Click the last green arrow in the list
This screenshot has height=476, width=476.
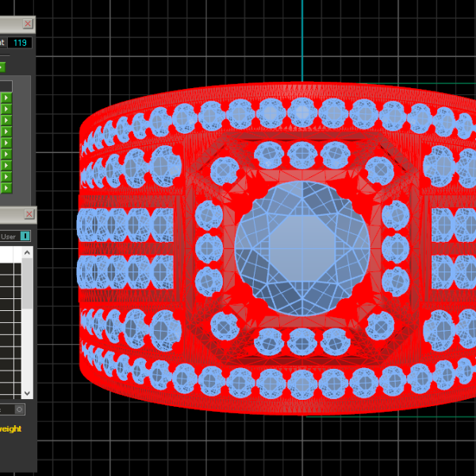pos(6,188)
